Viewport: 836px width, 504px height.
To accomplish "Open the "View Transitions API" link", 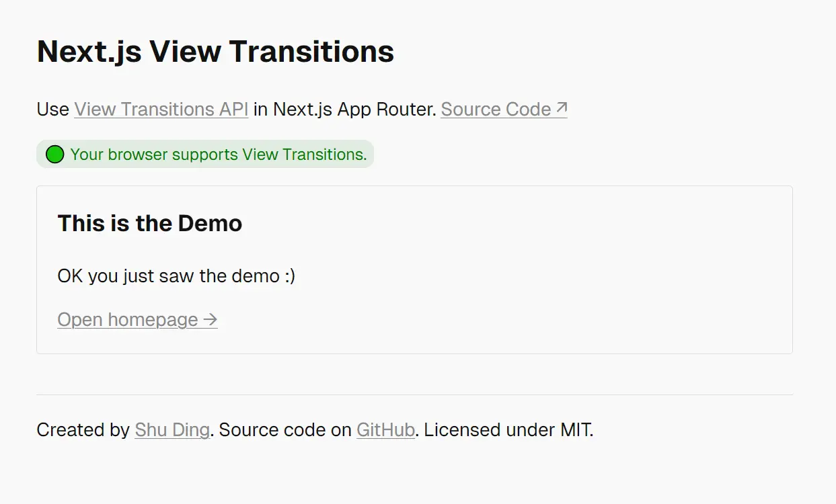I will 161,110.
